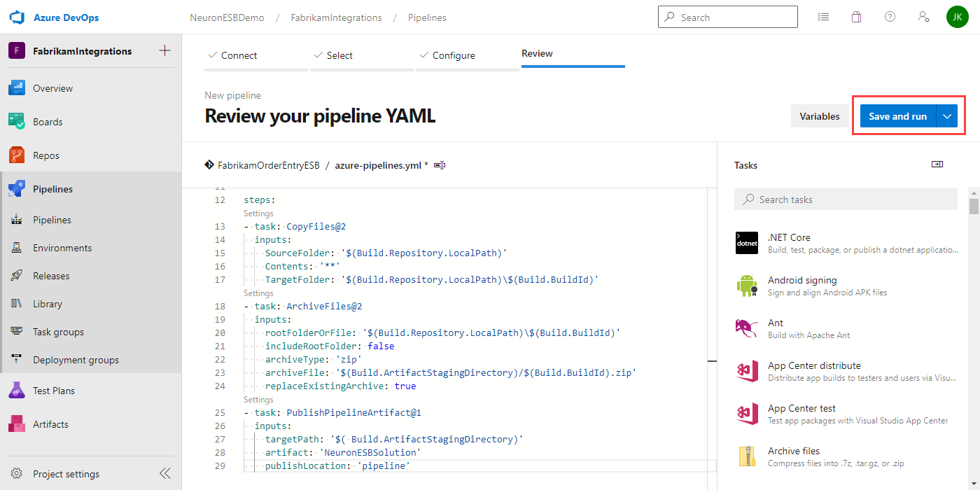Image resolution: width=980 pixels, height=490 pixels.
Task: Select the Ant task
Action: point(846,328)
